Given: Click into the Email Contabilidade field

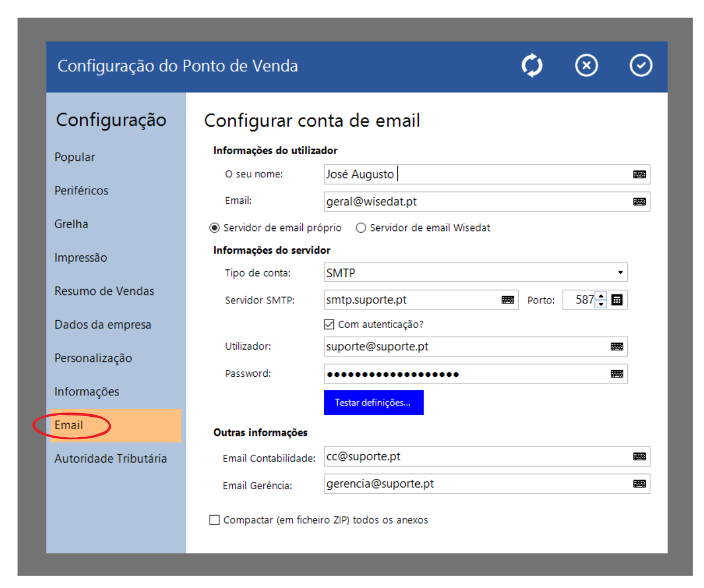Looking at the screenshot, I should coord(475,456).
